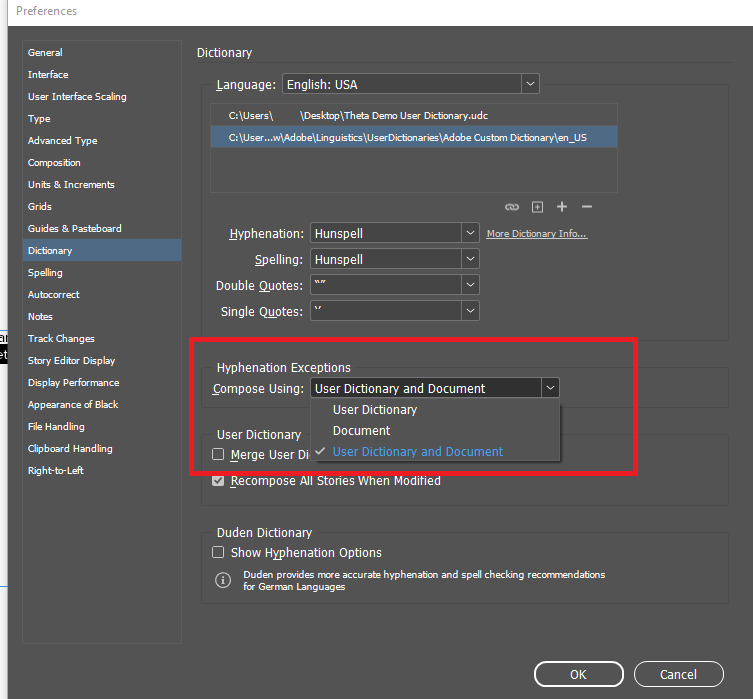Screen dimensions: 753x699
Task: Select Theta Demo User Dictionary.udc entry
Action: 413,115
